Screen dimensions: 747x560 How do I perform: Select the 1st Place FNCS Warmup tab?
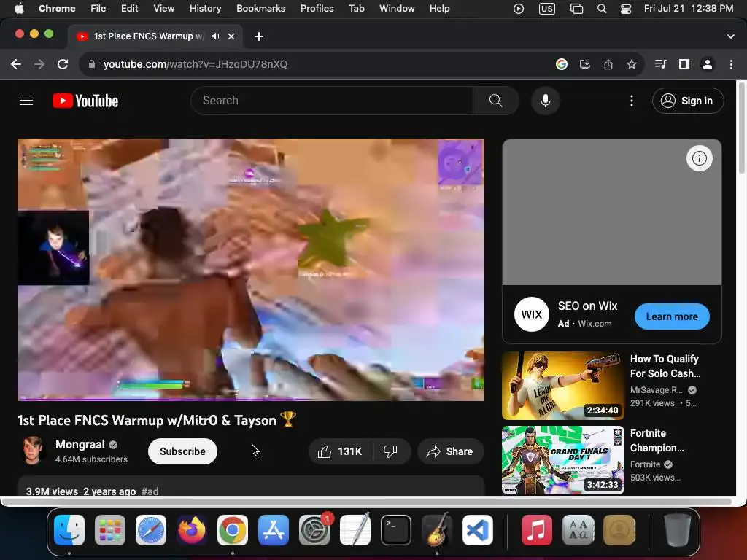click(147, 36)
